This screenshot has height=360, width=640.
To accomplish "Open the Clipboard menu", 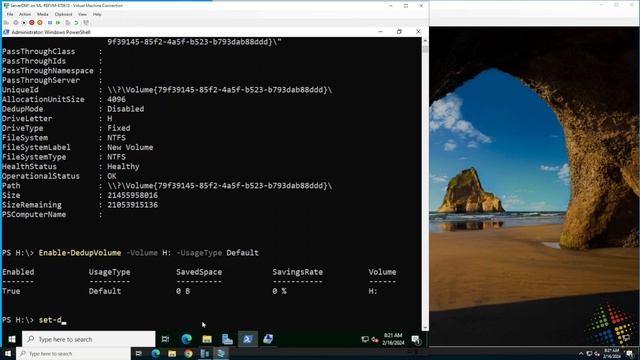I will tap(63, 14).
